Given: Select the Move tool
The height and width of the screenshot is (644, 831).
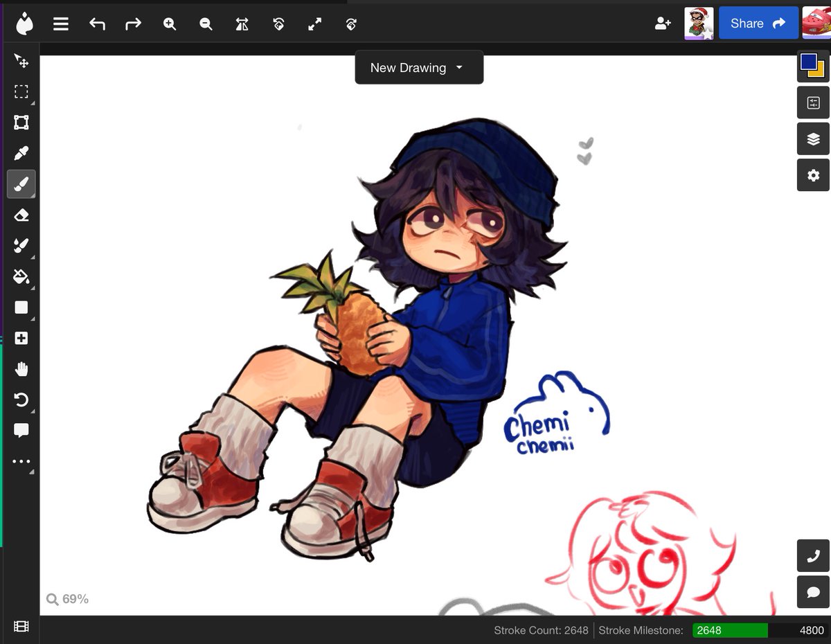Looking at the screenshot, I should click(x=21, y=62).
